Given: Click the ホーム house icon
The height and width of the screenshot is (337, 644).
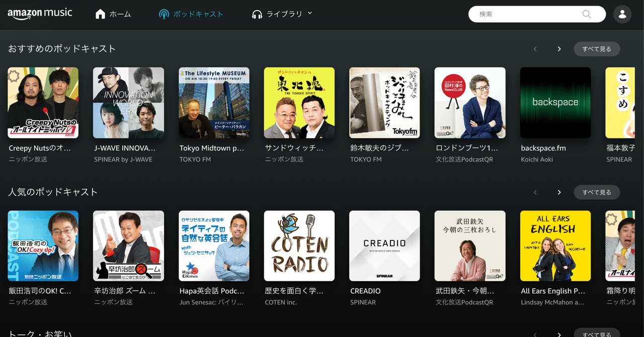Looking at the screenshot, I should (100, 14).
